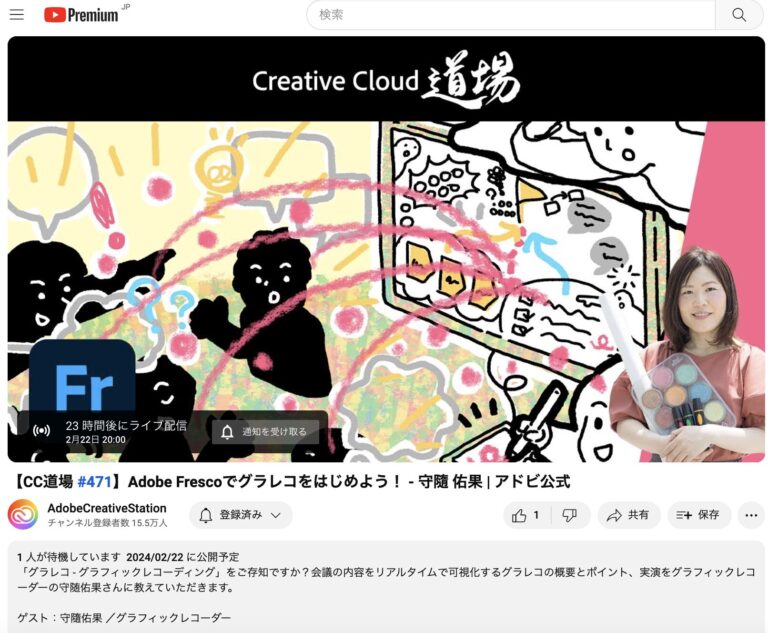This screenshot has height=633, width=768.
Task: Click the 共有 share arrow button
Action: pyautogui.click(x=628, y=515)
